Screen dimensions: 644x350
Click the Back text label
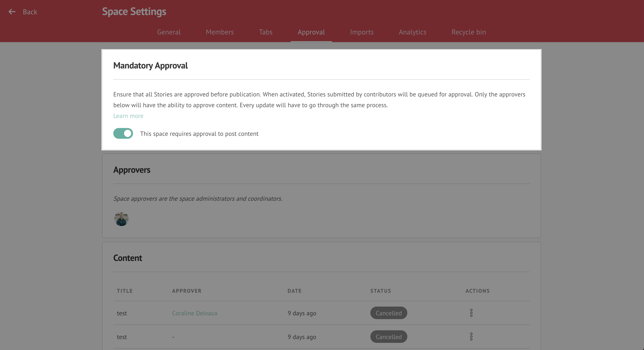coord(30,12)
